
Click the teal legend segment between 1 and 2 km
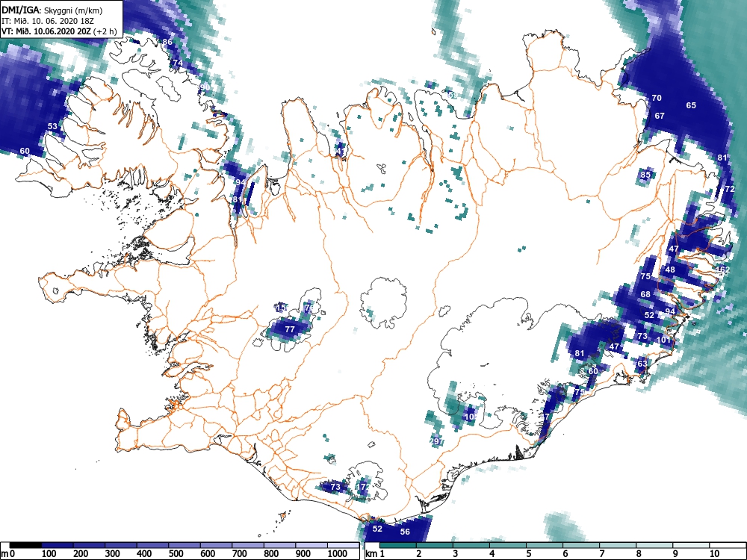coord(398,545)
